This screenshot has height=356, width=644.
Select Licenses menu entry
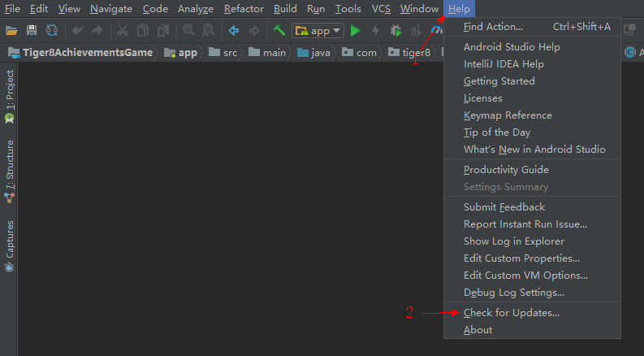pyautogui.click(x=532, y=98)
